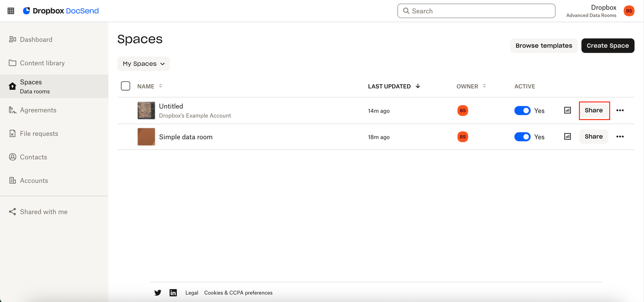This screenshot has width=644, height=302.
Task: Open the LinkedIn footer icon
Action: click(173, 293)
